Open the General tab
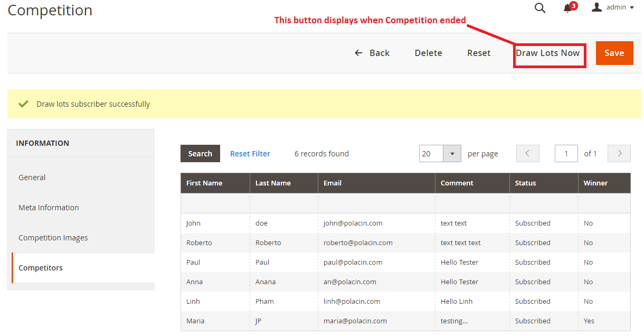The width and height of the screenshot is (644, 336). point(32,178)
